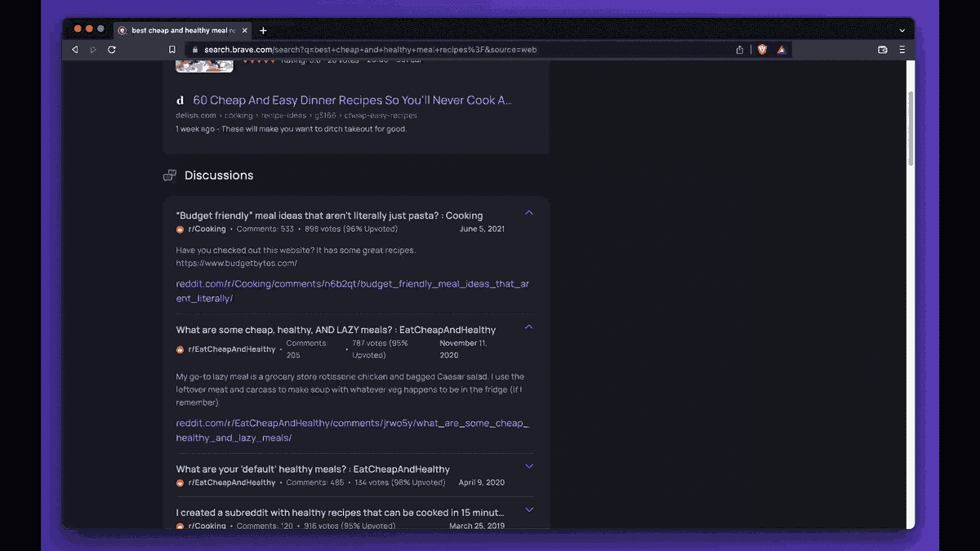Click the delish.com favicon
Viewport: 980px width, 551px height.
point(180,100)
